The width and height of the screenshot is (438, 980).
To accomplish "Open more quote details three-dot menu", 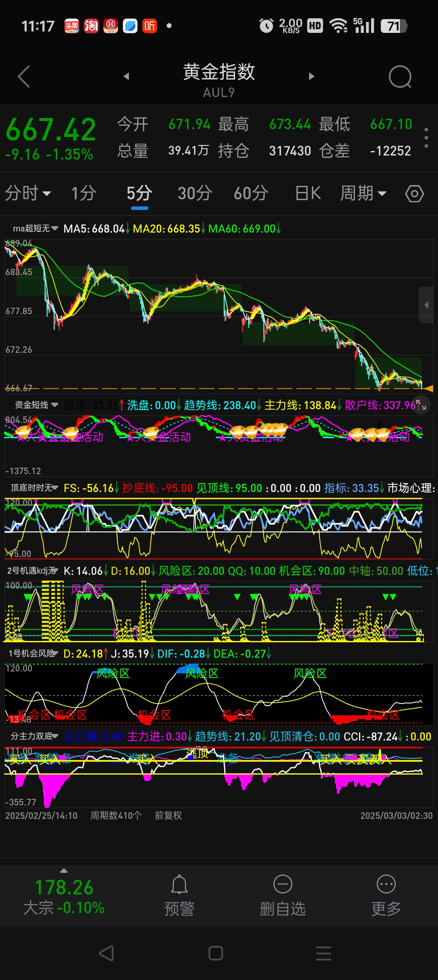I will tap(426, 138).
